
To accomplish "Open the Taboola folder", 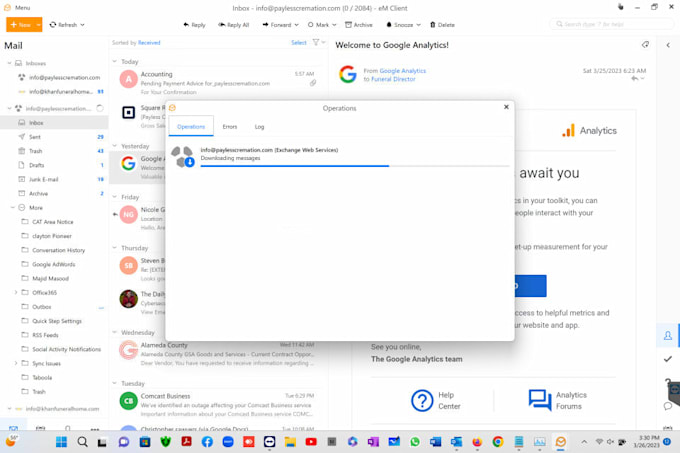I will coord(42,378).
